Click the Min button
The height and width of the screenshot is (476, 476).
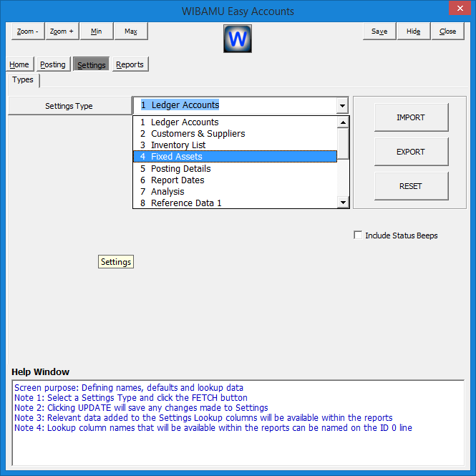(x=97, y=31)
